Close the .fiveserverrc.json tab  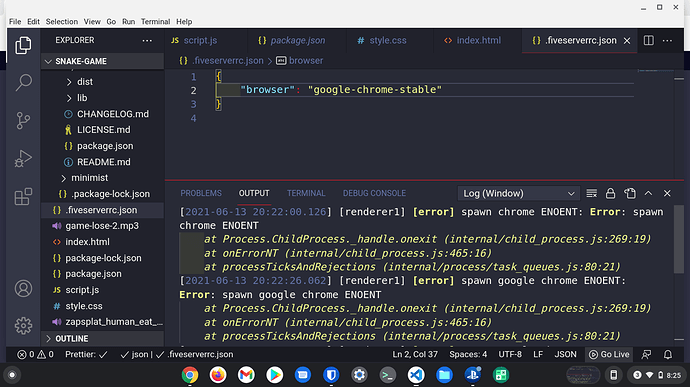click(x=627, y=41)
